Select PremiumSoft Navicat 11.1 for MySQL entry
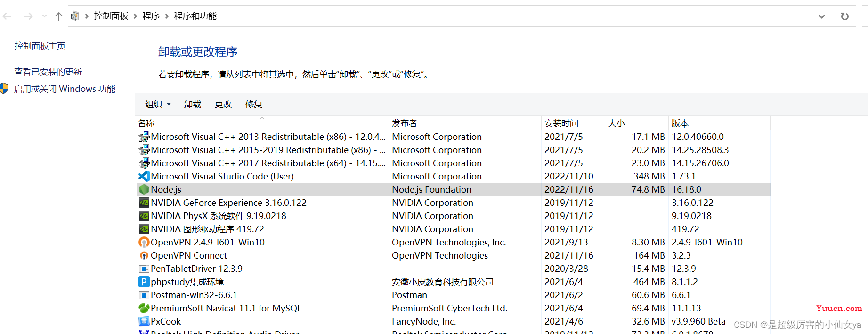Image resolution: width=868 pixels, height=334 pixels. point(226,308)
